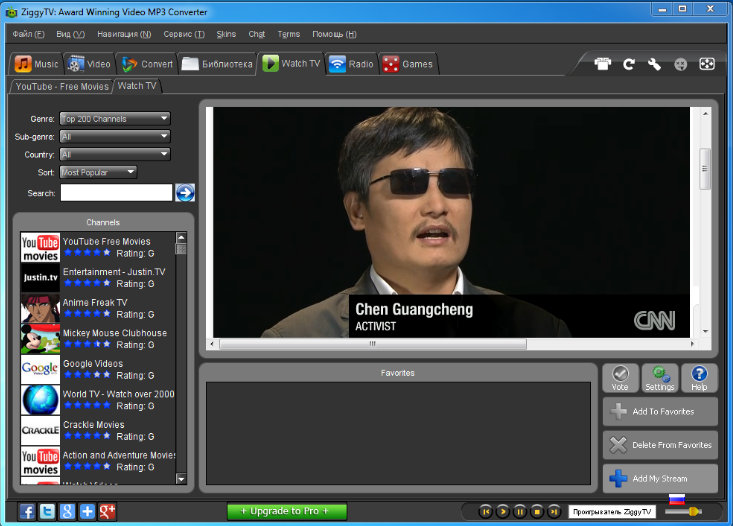Screen dimensions: 733x526
Task: Click the gift box toolbar icon
Action: tap(603, 64)
